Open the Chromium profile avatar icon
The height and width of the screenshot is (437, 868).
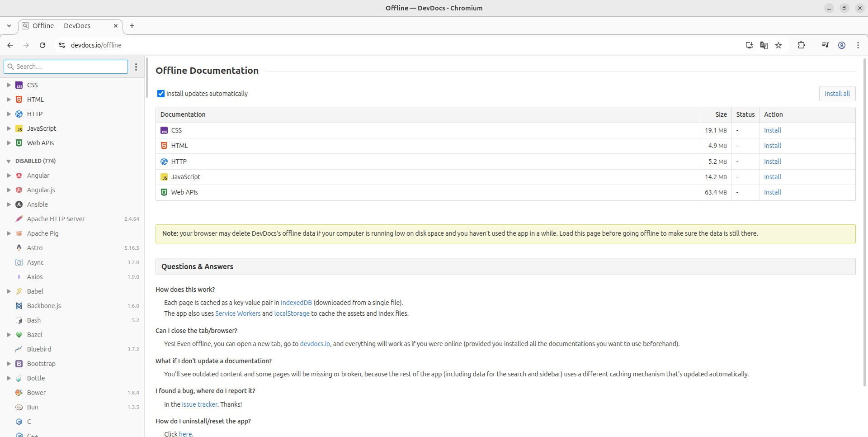pyautogui.click(x=842, y=45)
